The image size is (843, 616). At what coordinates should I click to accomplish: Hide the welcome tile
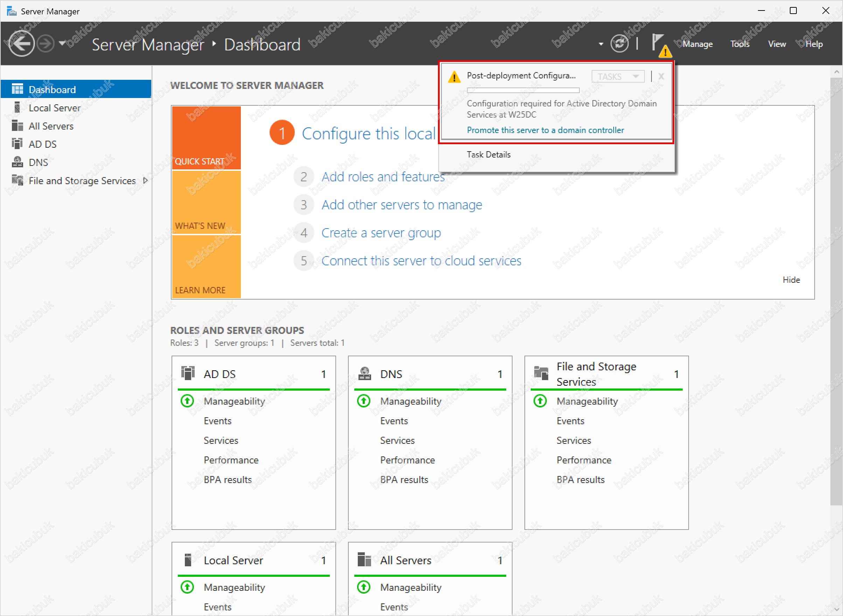[791, 280]
